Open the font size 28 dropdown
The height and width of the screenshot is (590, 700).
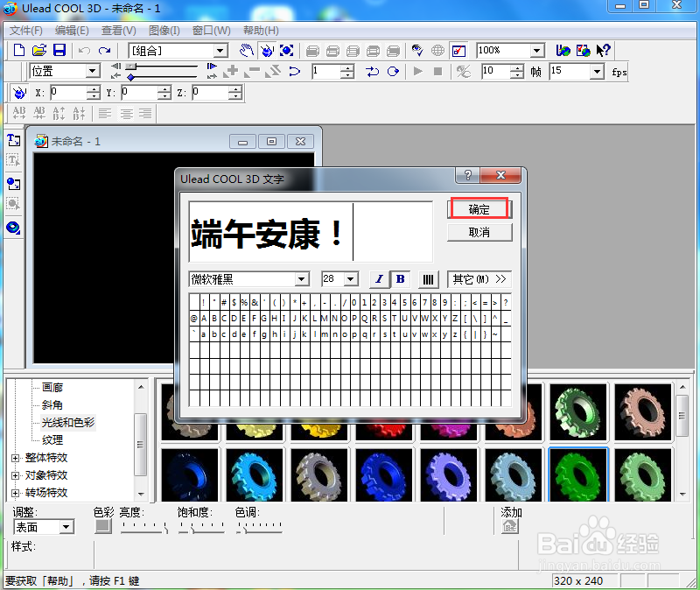[x=352, y=279]
